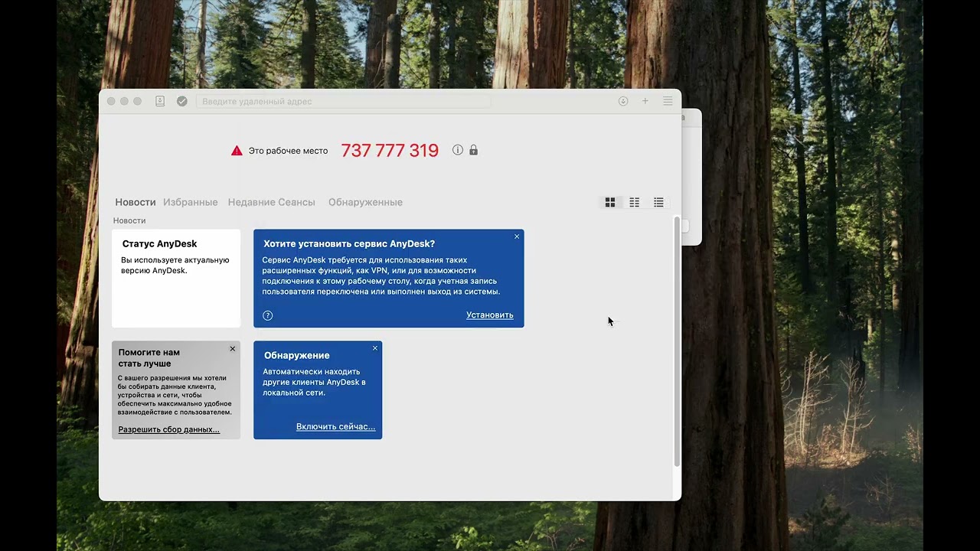The height and width of the screenshot is (551, 980).
Task: Close the Помогите нам стать лучше card
Action: click(233, 349)
